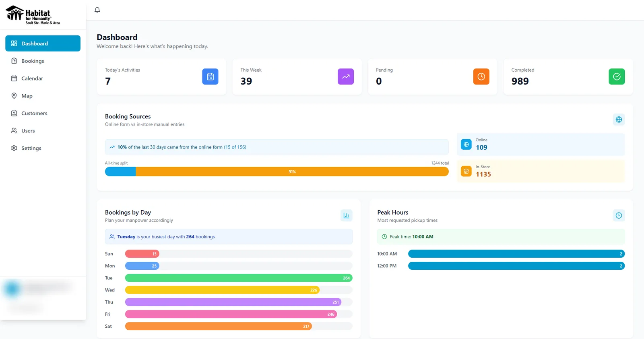
Task: Click the orange store icon beside In-Store 1135
Action: point(466,171)
